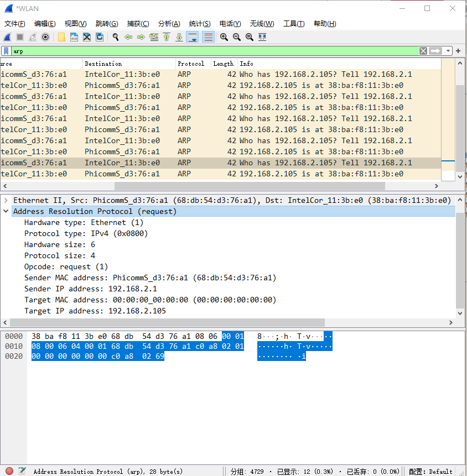
Task: Collapse the Address Resolution Protocol details
Action: click(x=6, y=211)
